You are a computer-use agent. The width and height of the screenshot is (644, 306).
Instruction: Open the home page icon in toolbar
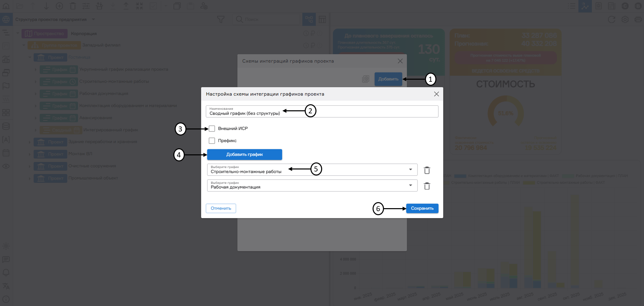click(x=6, y=6)
